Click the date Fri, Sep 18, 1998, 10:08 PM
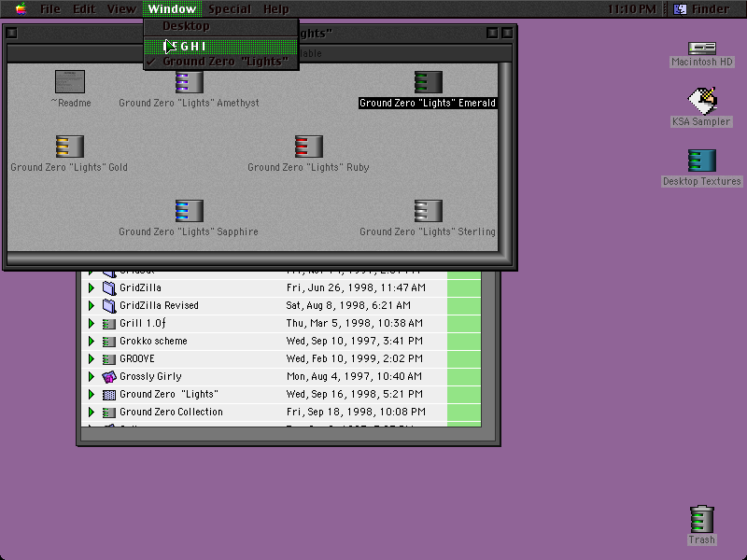The height and width of the screenshot is (560, 747). click(356, 412)
